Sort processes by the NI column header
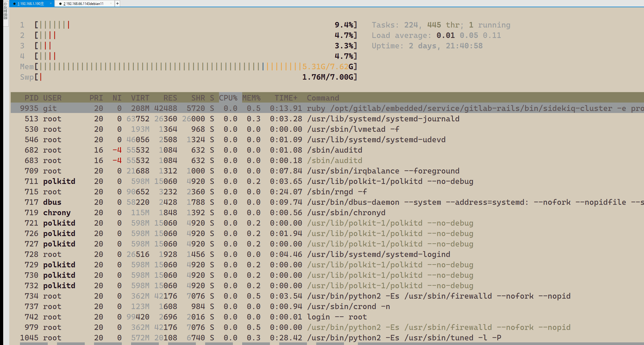The image size is (644, 345). pyautogui.click(x=117, y=98)
